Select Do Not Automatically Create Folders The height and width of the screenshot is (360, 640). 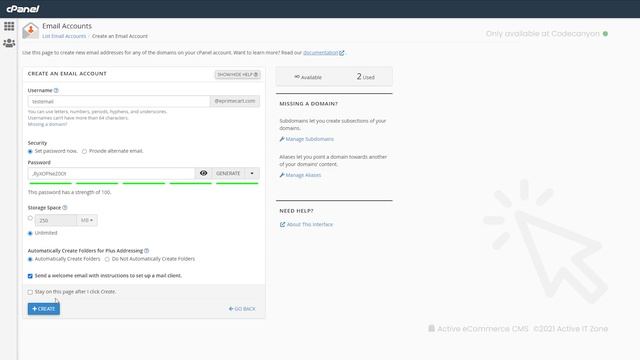[107, 259]
